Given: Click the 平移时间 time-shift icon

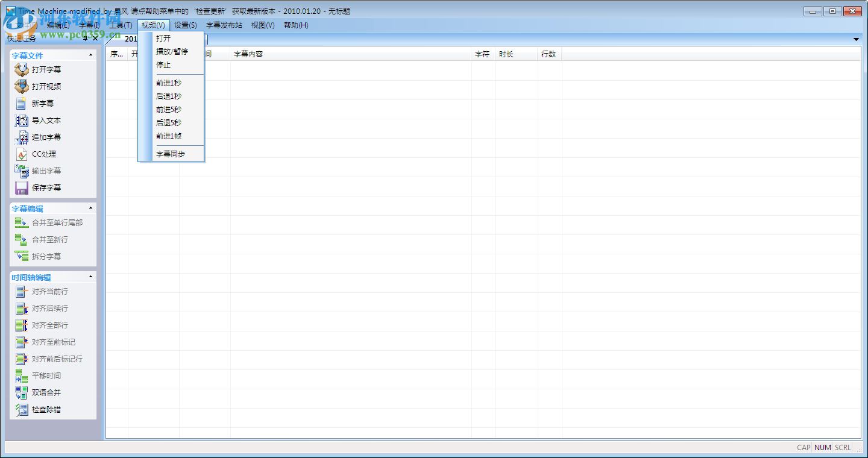Looking at the screenshot, I should 22,375.
